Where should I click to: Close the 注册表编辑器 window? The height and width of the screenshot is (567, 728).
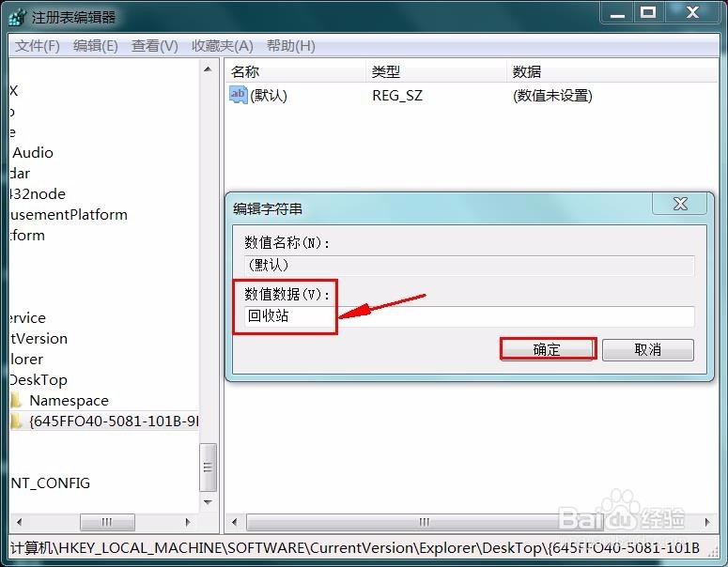[692, 13]
